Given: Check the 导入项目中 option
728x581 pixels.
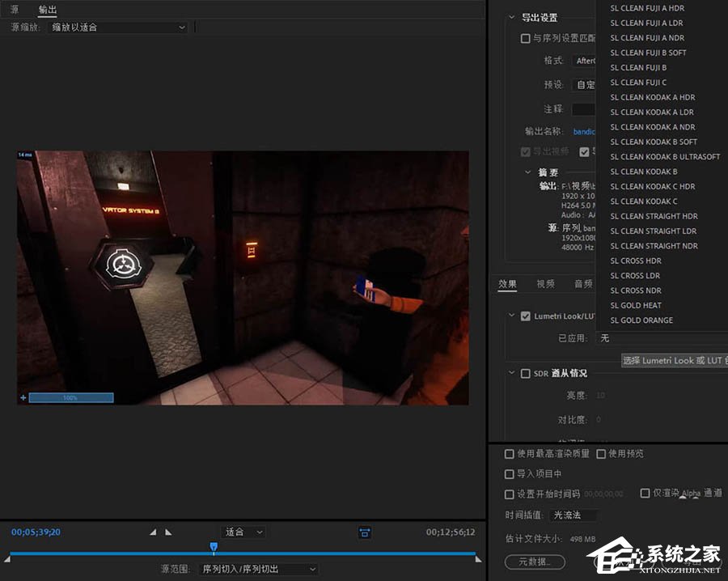Looking at the screenshot, I should tap(510, 473).
